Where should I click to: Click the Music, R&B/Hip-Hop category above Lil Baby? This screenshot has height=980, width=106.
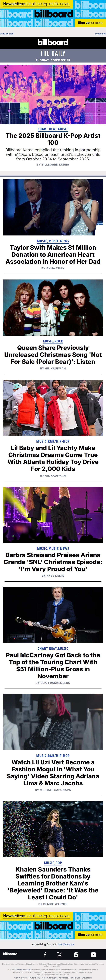pyautogui.click(x=53, y=441)
